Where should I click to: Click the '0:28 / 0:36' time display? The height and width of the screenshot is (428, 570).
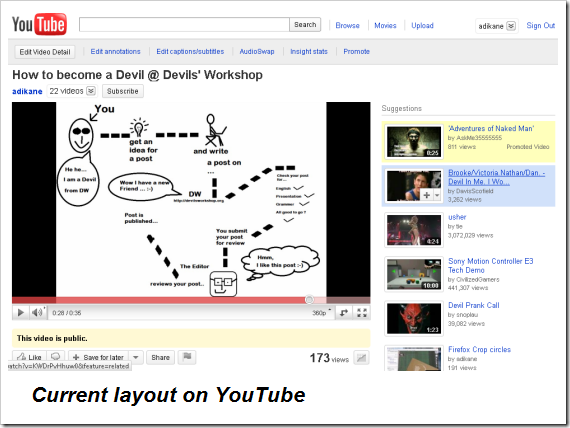67,313
